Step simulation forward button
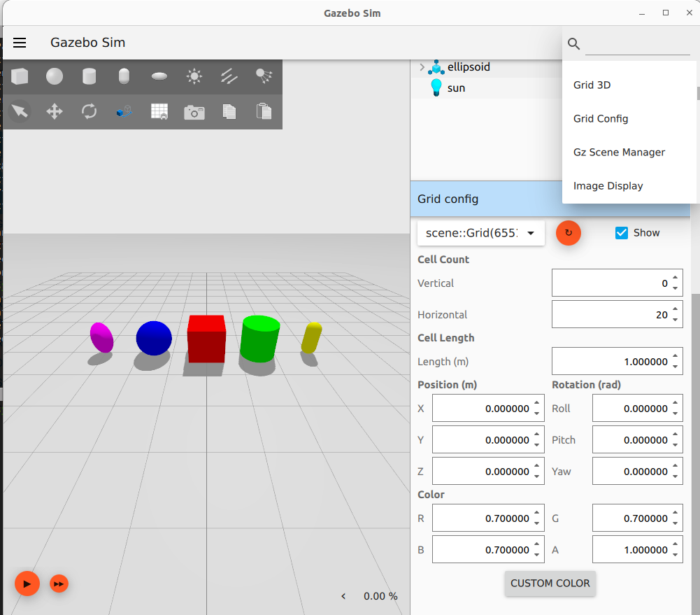700x615 pixels. click(x=59, y=584)
